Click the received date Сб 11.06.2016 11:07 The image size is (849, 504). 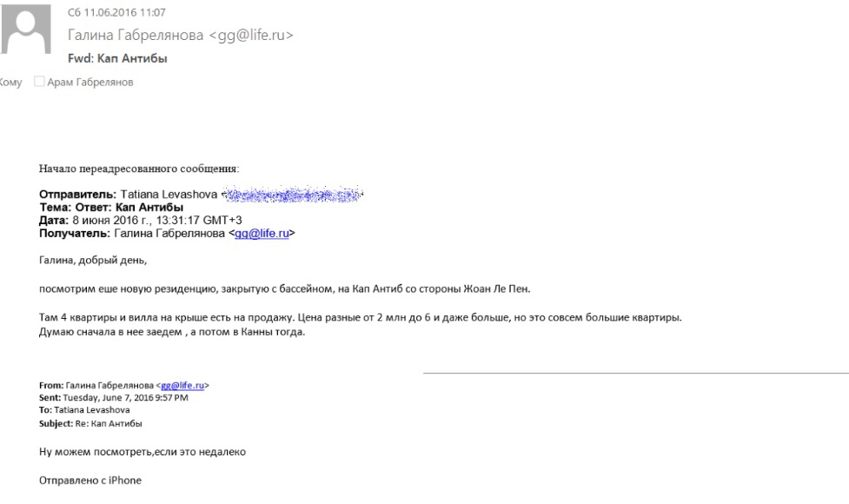tap(104, 13)
